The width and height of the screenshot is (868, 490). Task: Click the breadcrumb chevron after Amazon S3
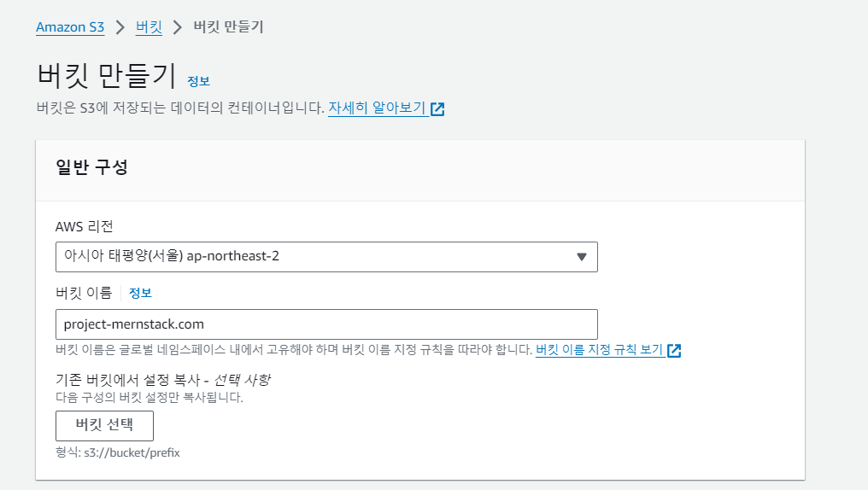point(120,27)
